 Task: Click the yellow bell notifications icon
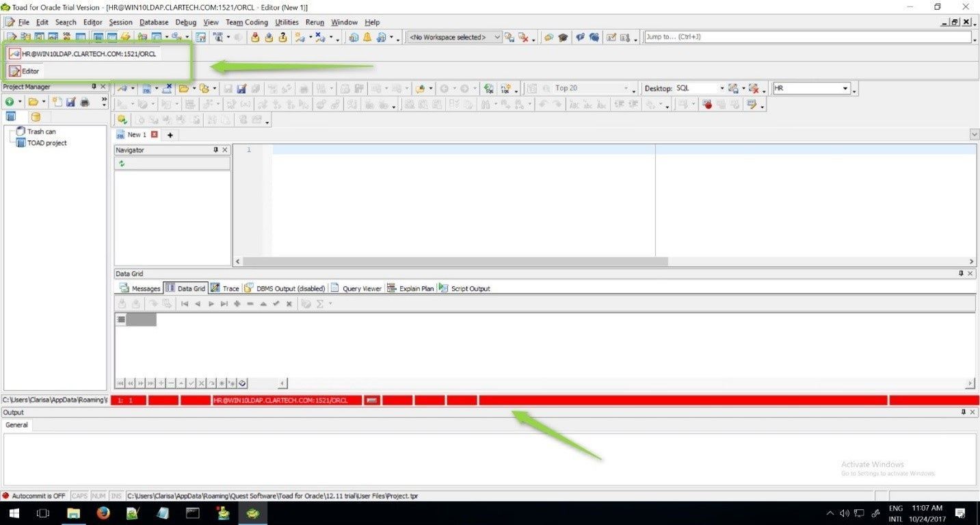[367, 37]
